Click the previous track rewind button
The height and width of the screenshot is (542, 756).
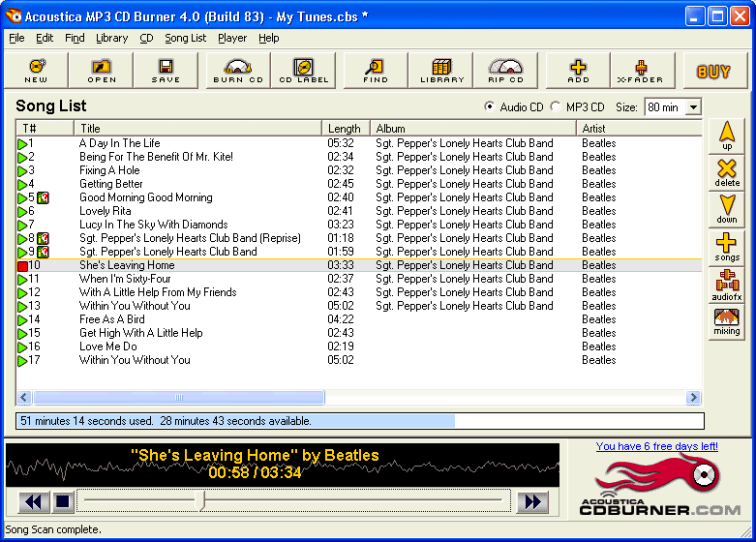point(33,502)
